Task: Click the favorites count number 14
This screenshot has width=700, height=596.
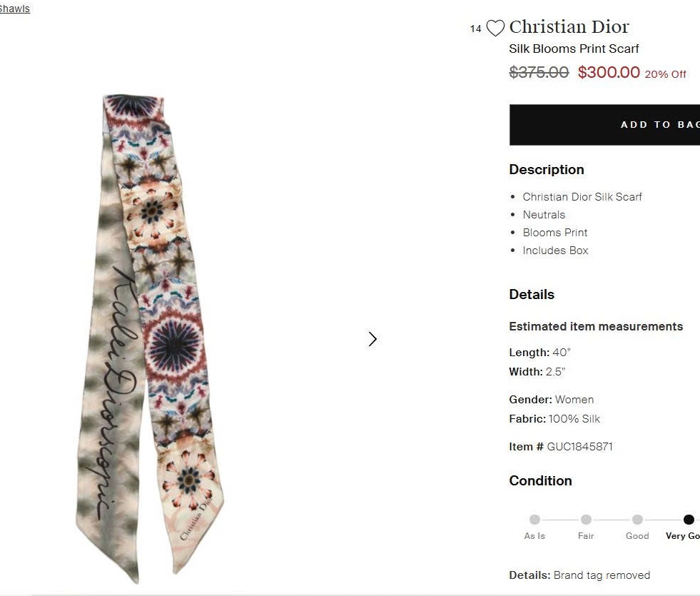Action: [476, 29]
